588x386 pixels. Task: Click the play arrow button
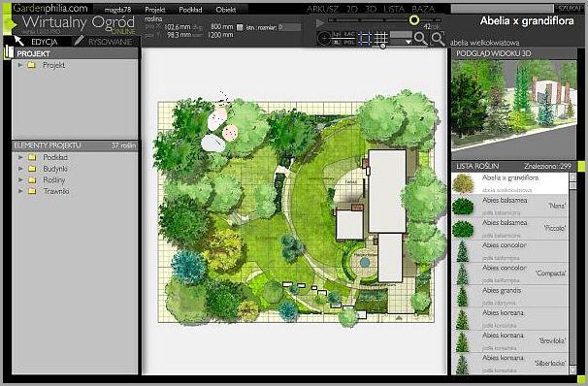(x=320, y=23)
